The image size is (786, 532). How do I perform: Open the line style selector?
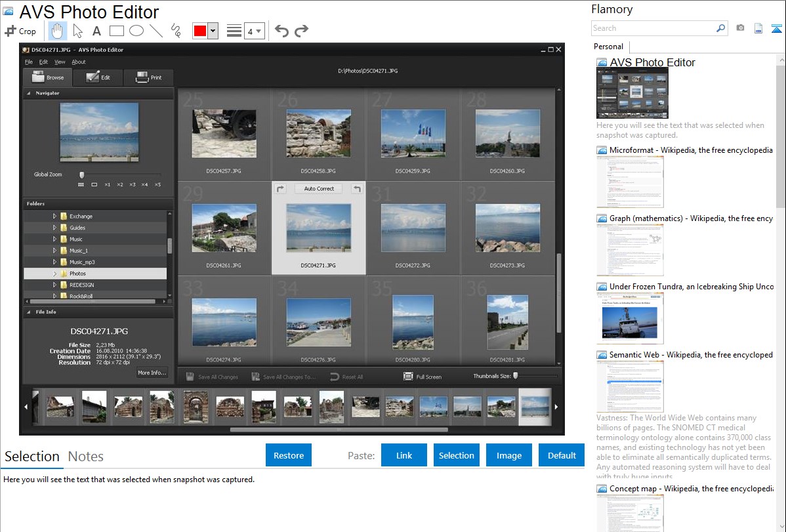coord(234,31)
